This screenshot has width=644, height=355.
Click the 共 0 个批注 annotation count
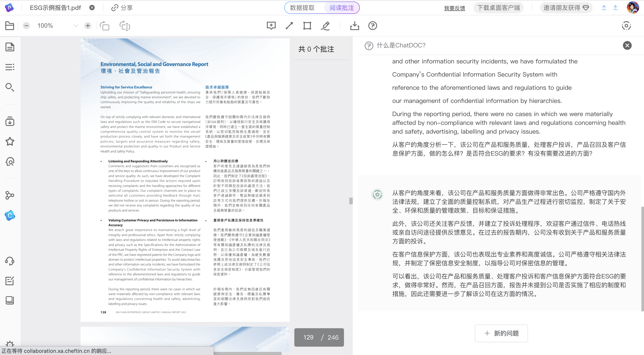pyautogui.click(x=316, y=49)
